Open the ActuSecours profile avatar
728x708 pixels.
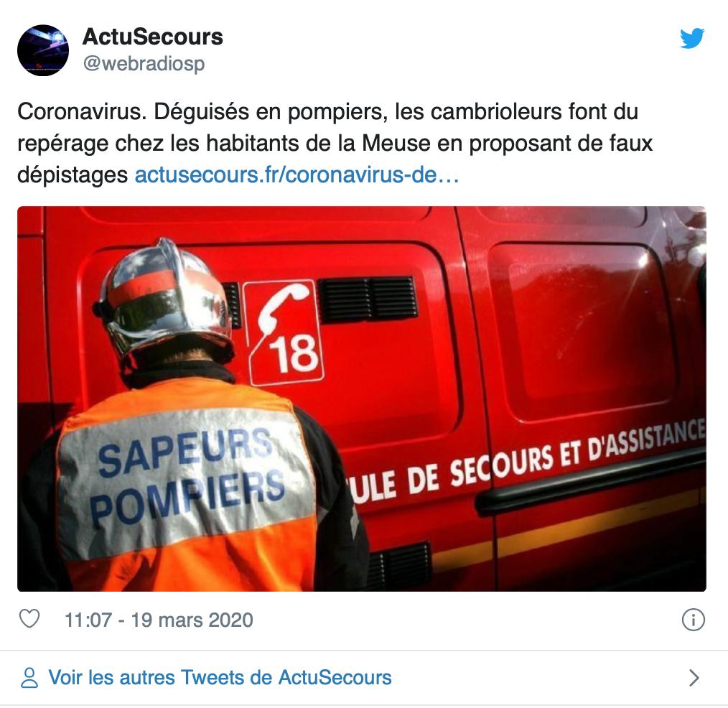point(42,50)
